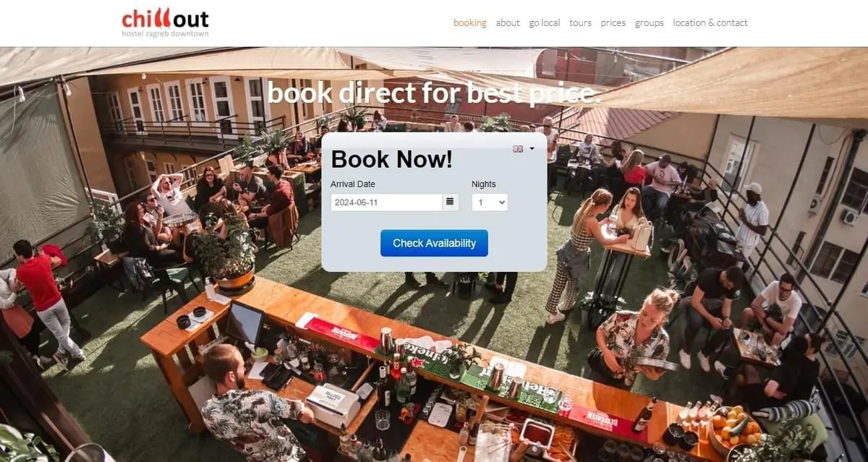Click the Arrival Date label
The image size is (868, 462).
353,184
